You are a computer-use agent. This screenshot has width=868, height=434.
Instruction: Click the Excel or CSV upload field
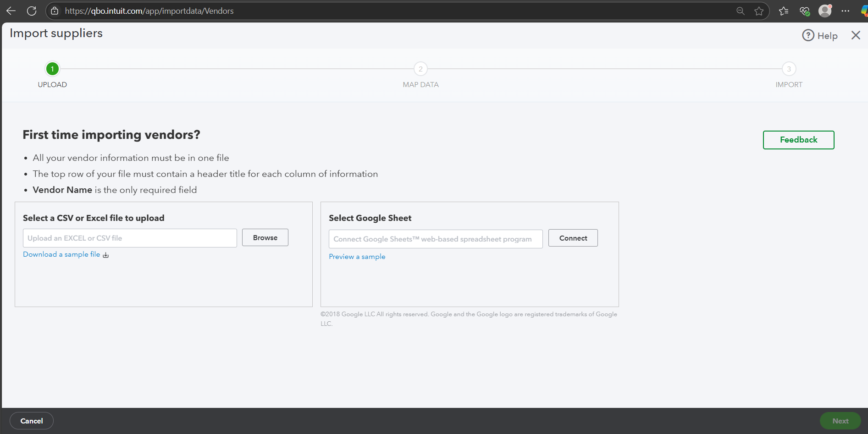(130, 238)
